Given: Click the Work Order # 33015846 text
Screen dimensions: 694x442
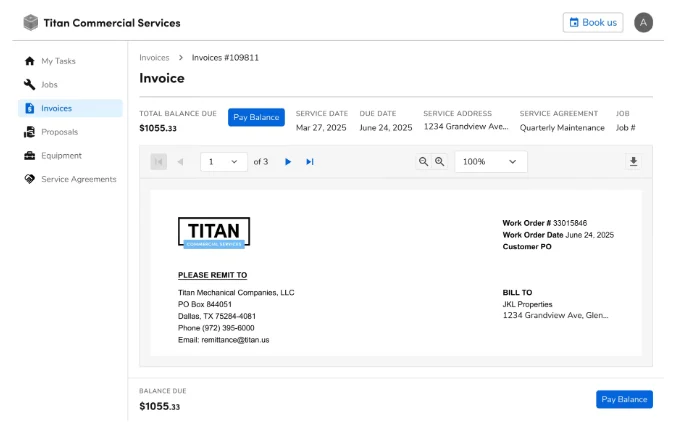Looking at the screenshot, I should [544, 223].
